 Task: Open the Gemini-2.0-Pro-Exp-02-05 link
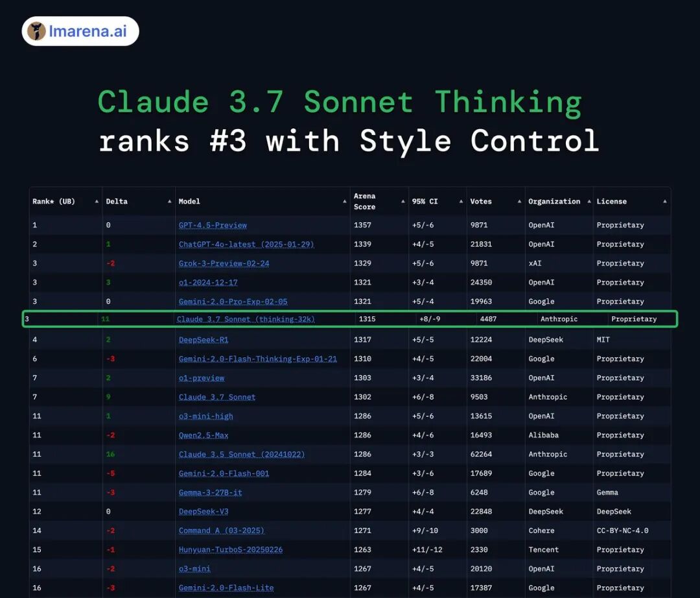point(233,302)
